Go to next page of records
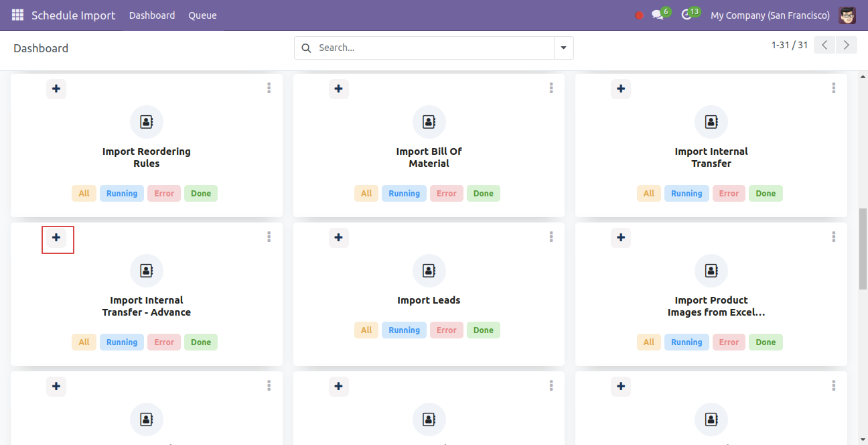This screenshot has width=868, height=445. point(847,45)
